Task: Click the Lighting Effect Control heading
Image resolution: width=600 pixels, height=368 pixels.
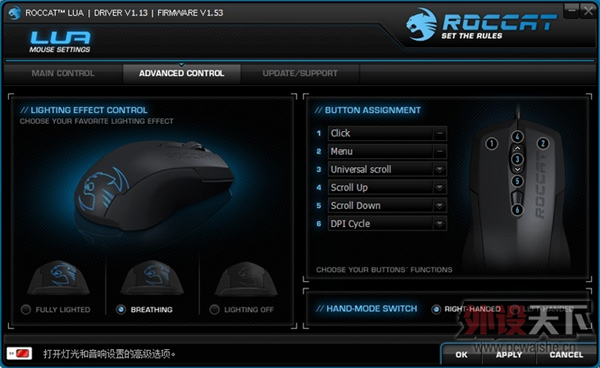Action: [x=84, y=110]
